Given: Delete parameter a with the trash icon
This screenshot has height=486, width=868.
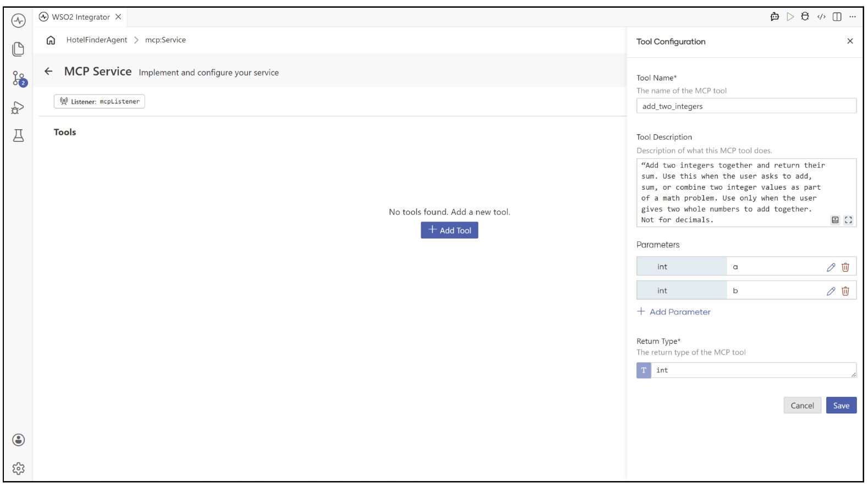Looking at the screenshot, I should (x=845, y=267).
